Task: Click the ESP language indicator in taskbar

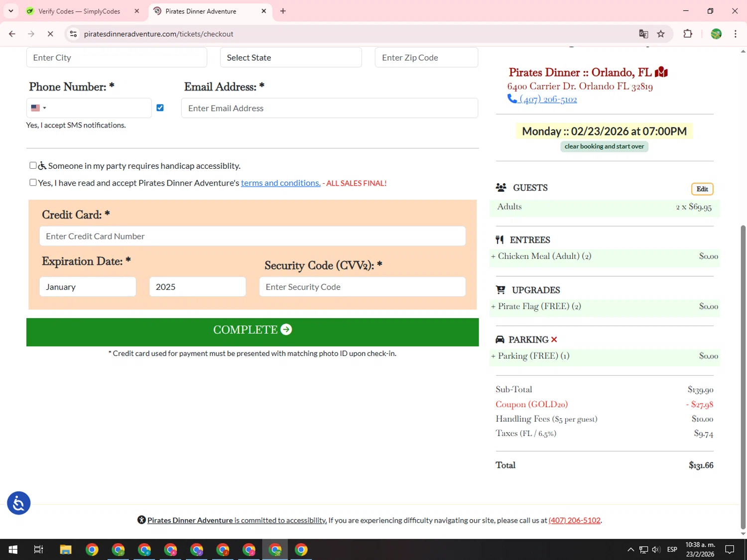Action: point(672,550)
